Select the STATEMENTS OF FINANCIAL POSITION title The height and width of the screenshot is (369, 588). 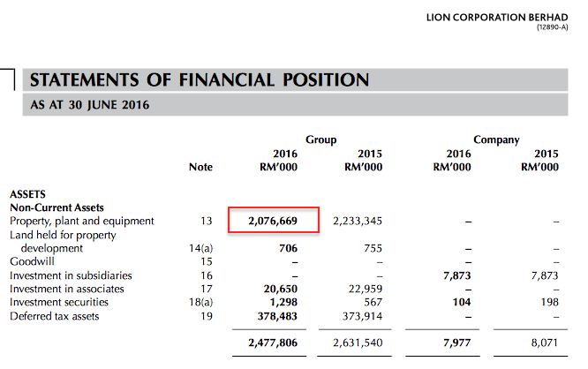[200, 79]
